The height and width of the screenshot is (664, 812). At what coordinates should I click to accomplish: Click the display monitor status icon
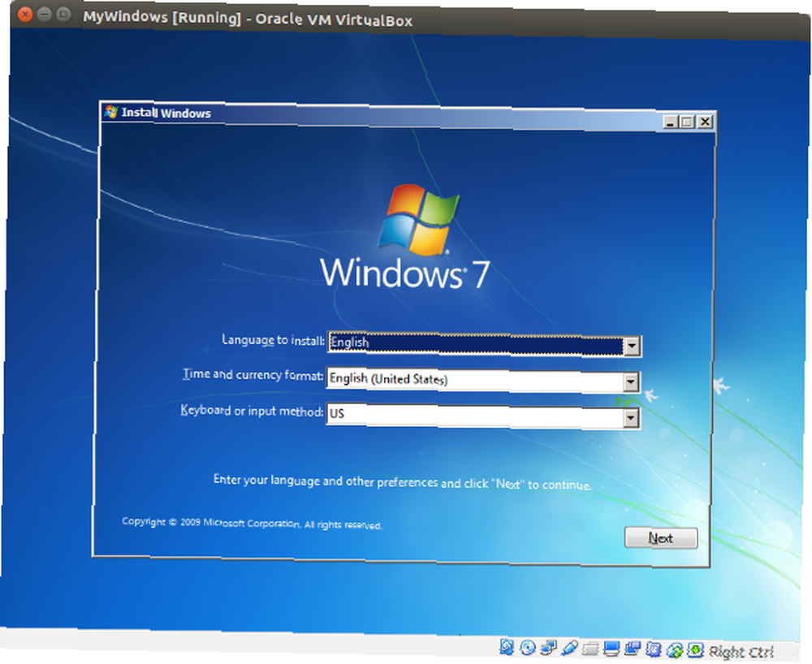coord(611,649)
